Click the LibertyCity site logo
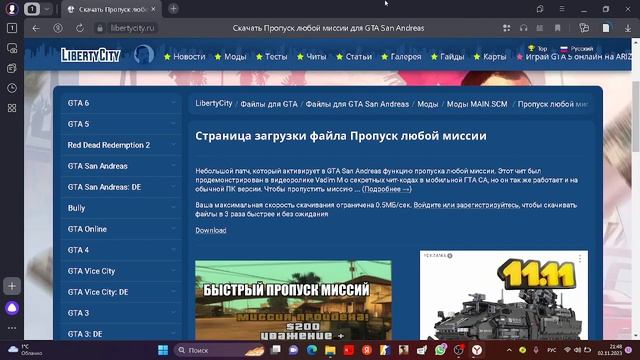 91,55
